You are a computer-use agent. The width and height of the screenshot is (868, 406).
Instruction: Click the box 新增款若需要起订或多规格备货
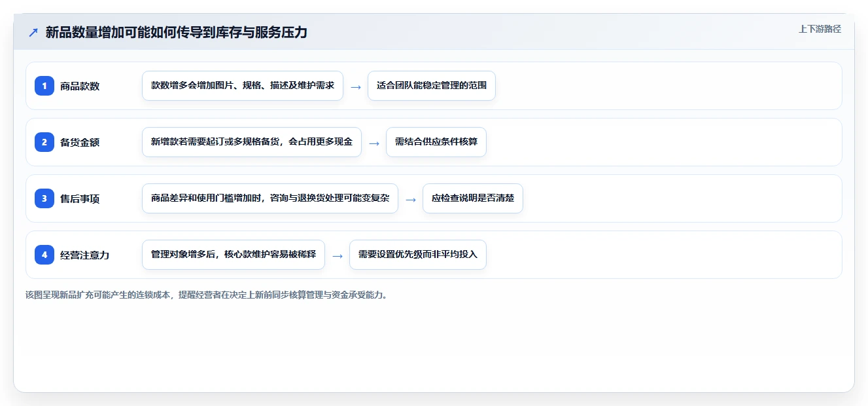[x=252, y=142]
